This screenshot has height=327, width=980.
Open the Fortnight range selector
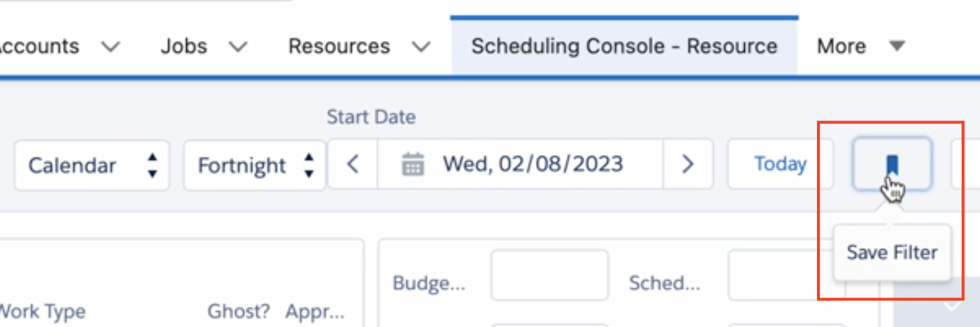(x=254, y=165)
